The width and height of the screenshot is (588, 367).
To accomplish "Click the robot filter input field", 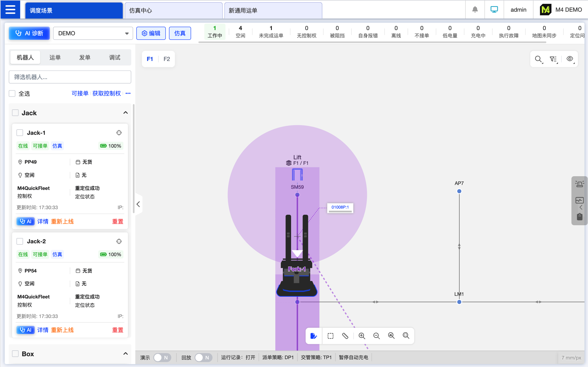I will pyautogui.click(x=70, y=77).
